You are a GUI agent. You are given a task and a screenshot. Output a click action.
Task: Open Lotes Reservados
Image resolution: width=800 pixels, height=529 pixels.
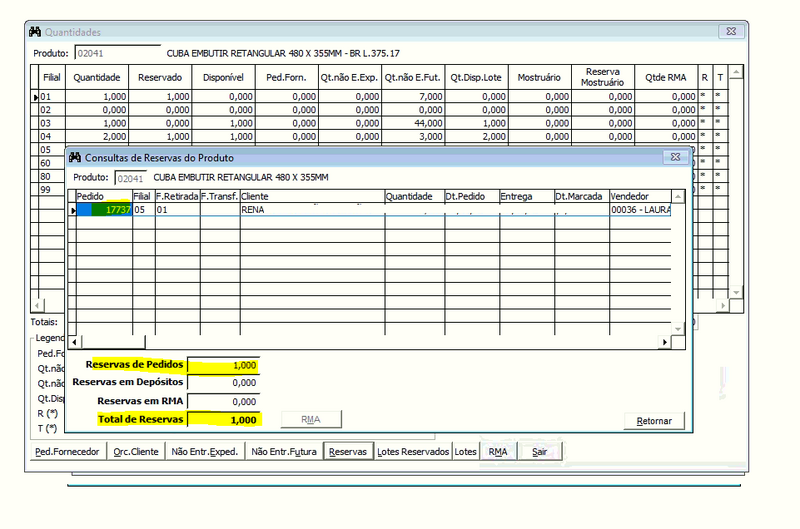413,451
